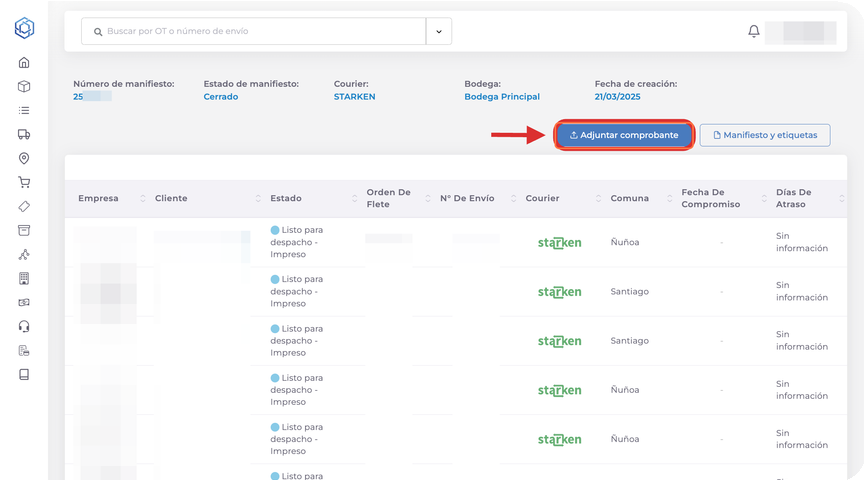
Task: Click the package box sidebar icon
Action: (24, 86)
